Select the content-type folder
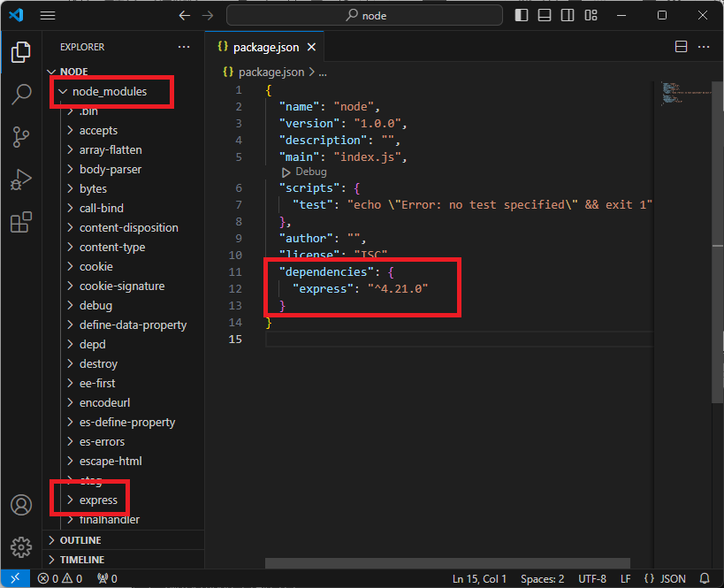Viewport: 724px width, 588px height. (112, 247)
